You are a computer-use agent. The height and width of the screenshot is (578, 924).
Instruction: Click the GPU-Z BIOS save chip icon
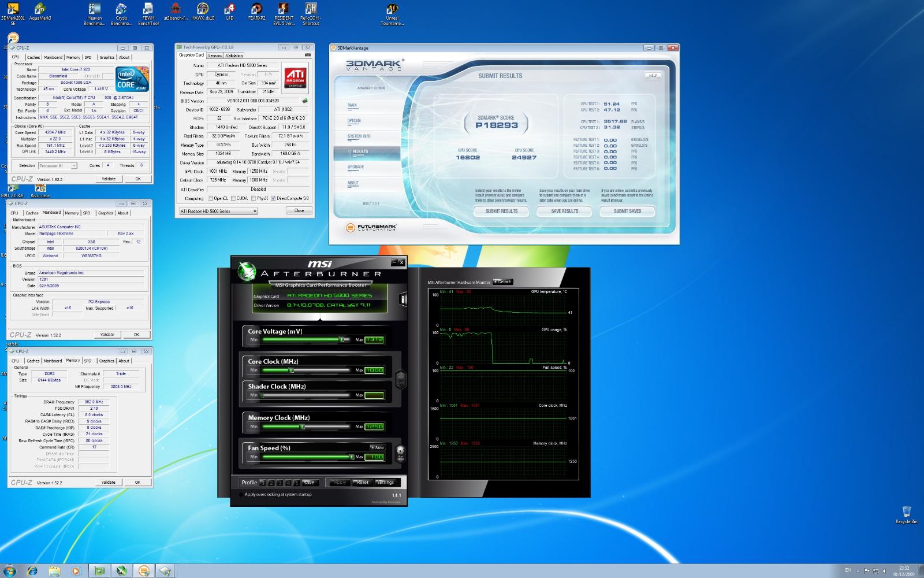click(x=305, y=101)
